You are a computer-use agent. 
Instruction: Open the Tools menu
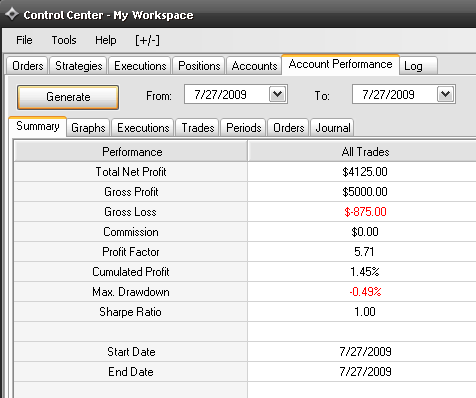click(x=64, y=40)
